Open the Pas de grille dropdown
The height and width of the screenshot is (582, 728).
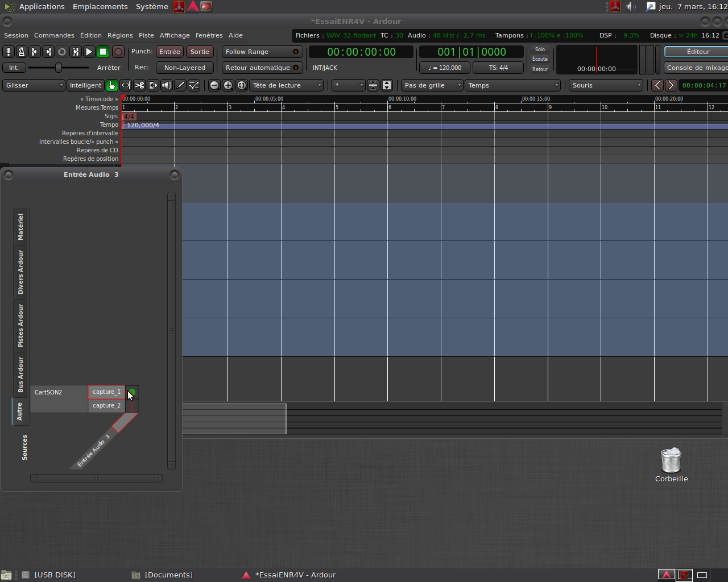pyautogui.click(x=432, y=85)
